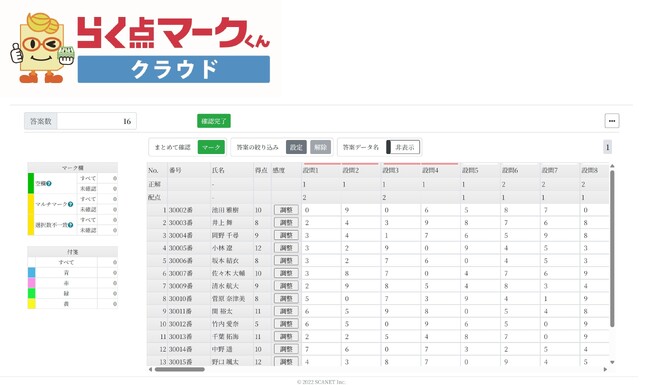650x385 pixels.
Task: Click 調整 for 菅原 奈津美 row
Action: coord(286,298)
